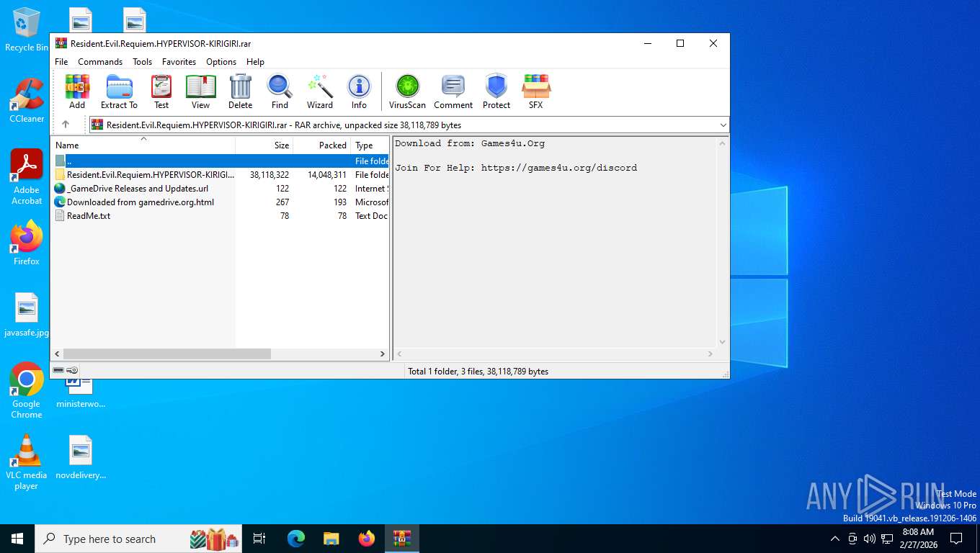The image size is (980, 553).
Task: Open VLC media player desktop shortcut
Action: (x=27, y=462)
